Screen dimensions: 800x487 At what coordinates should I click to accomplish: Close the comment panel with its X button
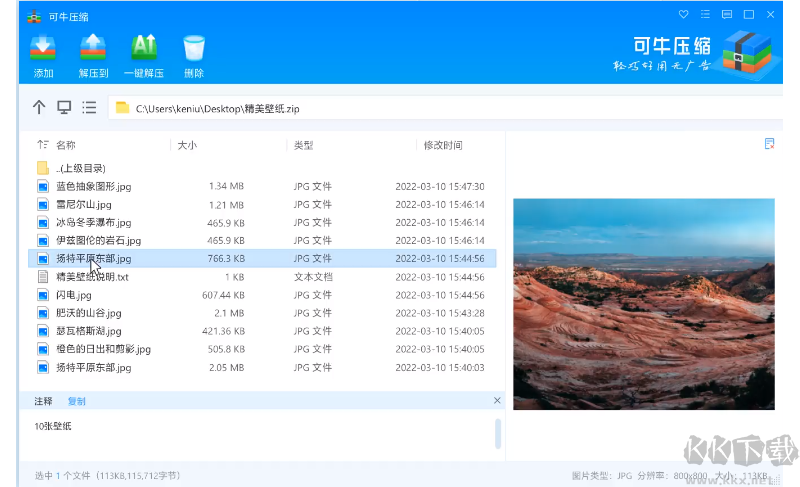[497, 401]
